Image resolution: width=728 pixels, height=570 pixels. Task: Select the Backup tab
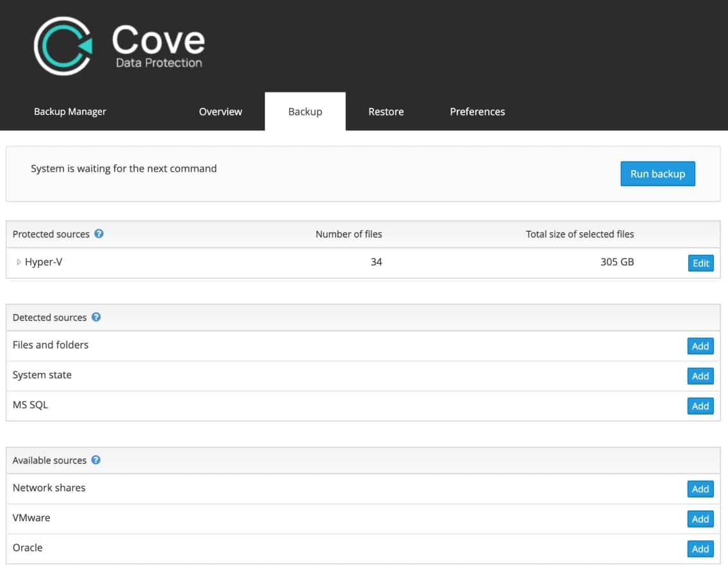305,112
